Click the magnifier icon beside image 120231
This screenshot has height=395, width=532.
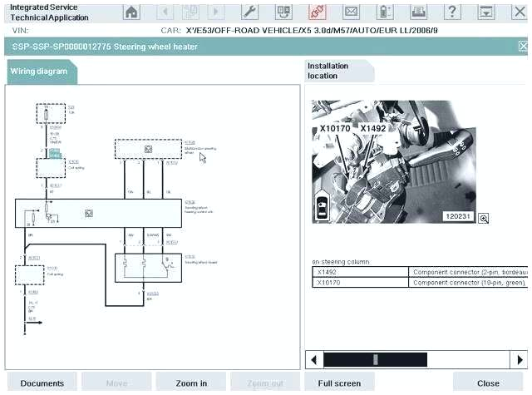click(x=483, y=218)
